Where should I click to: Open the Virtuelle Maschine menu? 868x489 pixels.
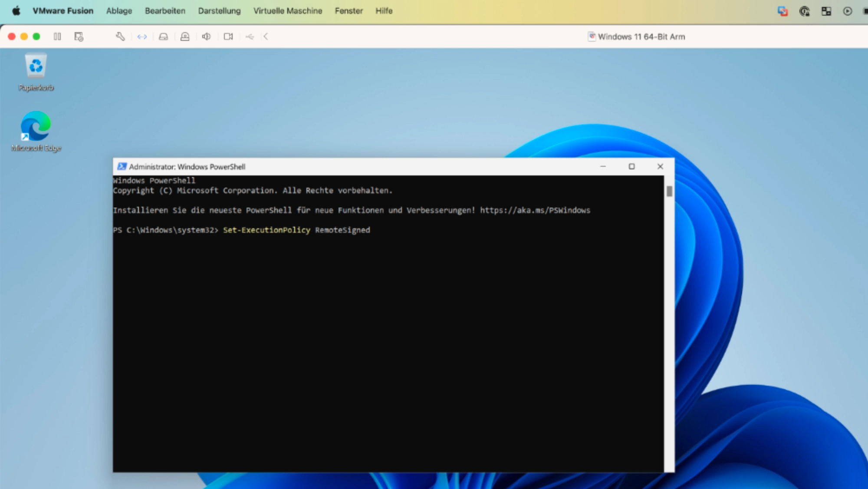288,11
